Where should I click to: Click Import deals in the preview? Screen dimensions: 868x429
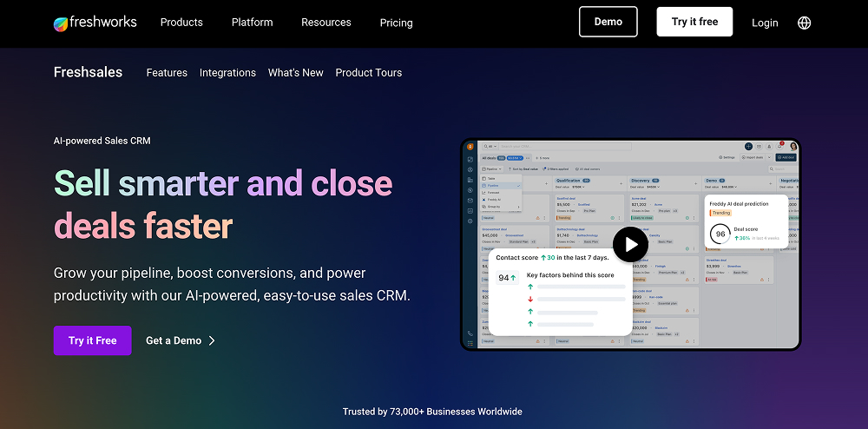(753, 158)
